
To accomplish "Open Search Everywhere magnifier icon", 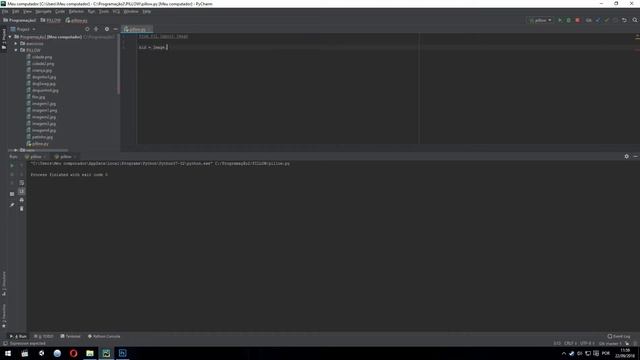I will pyautogui.click(x=635, y=20).
